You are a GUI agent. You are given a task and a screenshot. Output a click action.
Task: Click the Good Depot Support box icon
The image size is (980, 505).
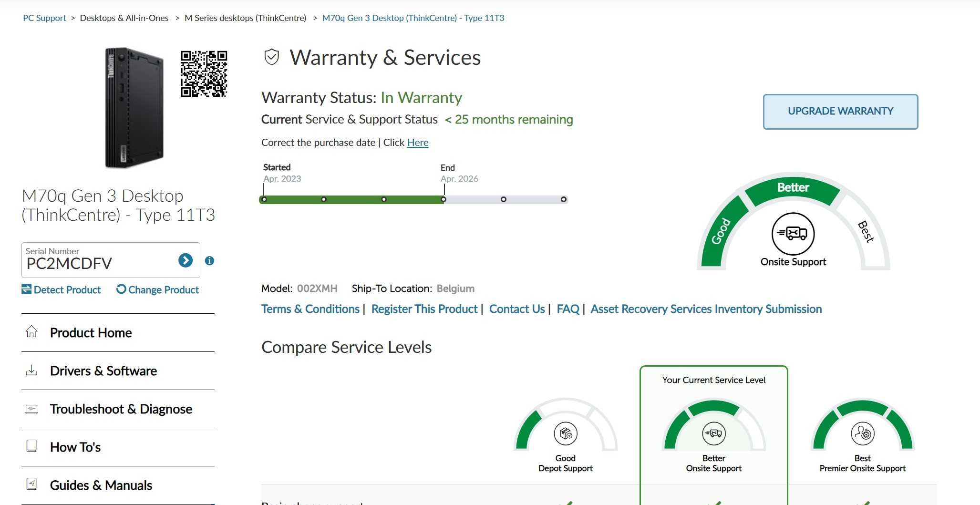pyautogui.click(x=566, y=433)
